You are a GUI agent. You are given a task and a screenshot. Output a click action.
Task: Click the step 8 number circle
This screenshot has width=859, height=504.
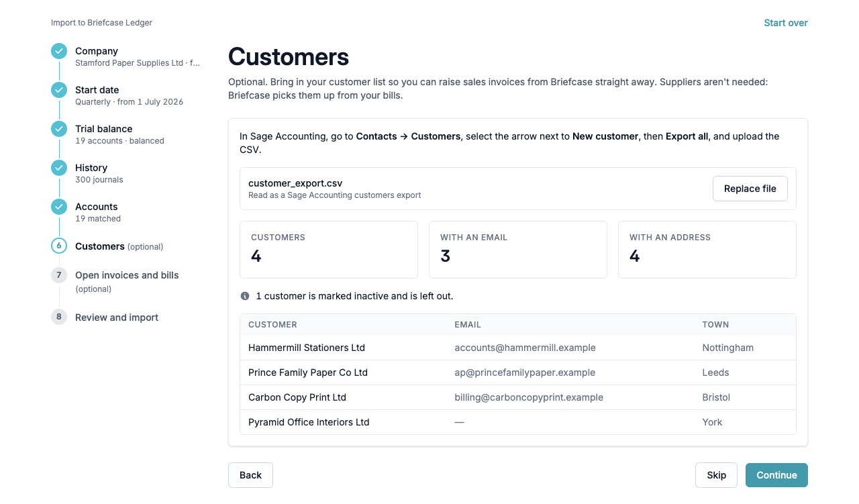coord(59,317)
